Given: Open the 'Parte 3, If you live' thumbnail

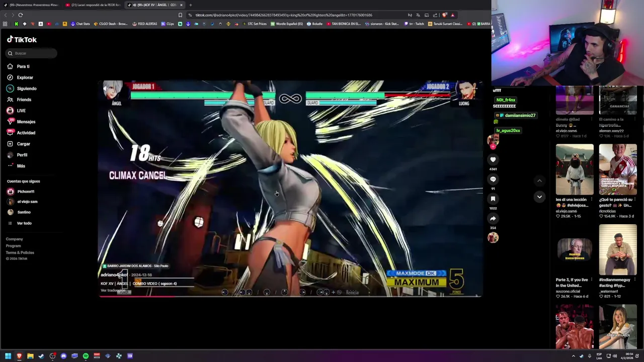Looking at the screenshot, I should (x=575, y=250).
